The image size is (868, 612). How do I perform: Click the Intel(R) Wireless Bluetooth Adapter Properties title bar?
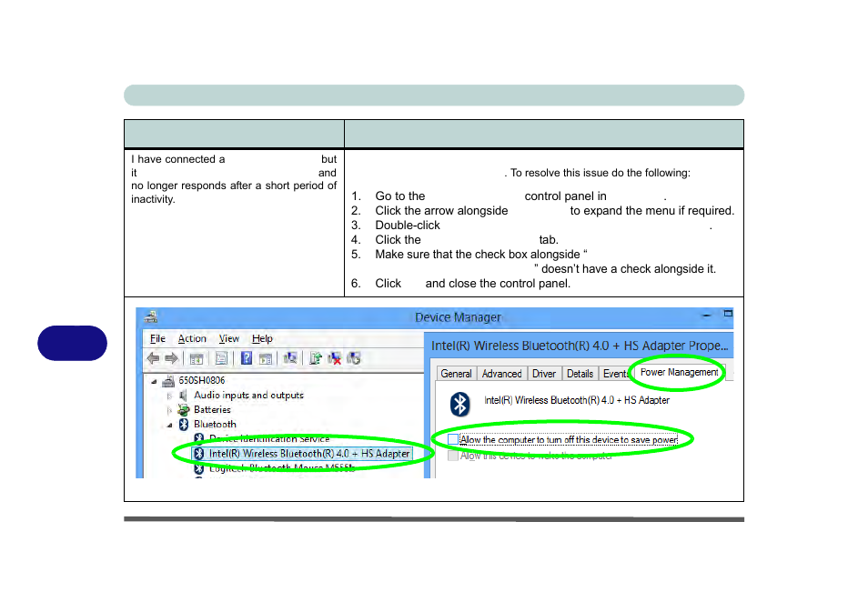click(580, 346)
